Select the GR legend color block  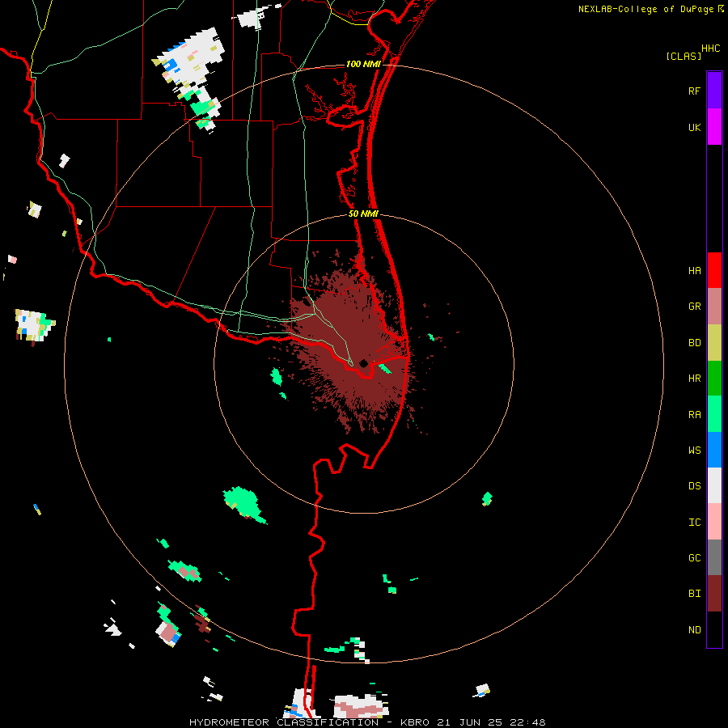coord(714,306)
